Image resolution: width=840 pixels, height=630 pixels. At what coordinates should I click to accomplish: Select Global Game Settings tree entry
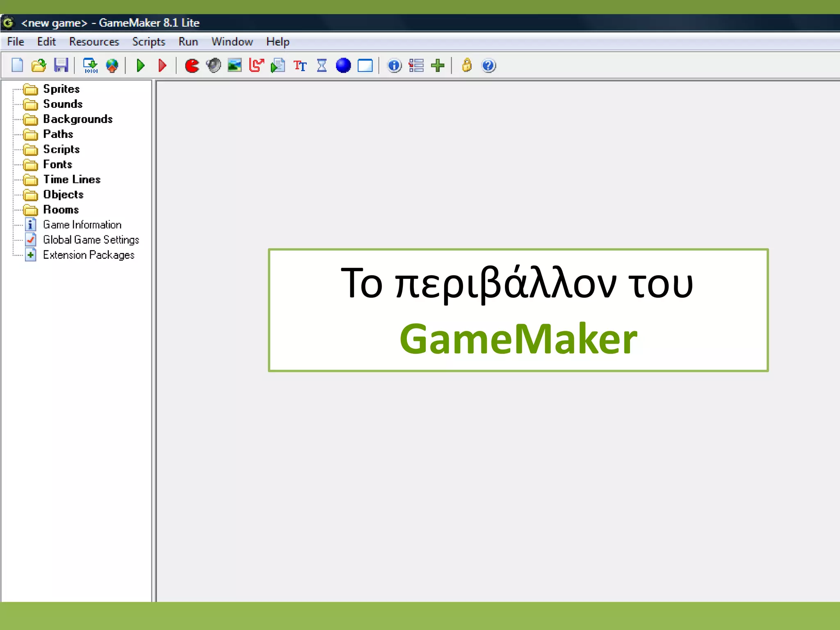coord(91,240)
